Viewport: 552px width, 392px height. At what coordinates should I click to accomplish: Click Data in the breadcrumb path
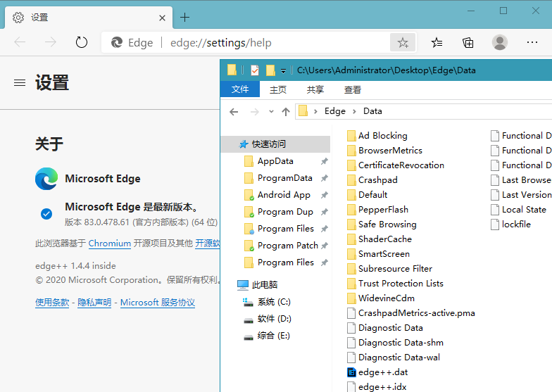coord(372,111)
